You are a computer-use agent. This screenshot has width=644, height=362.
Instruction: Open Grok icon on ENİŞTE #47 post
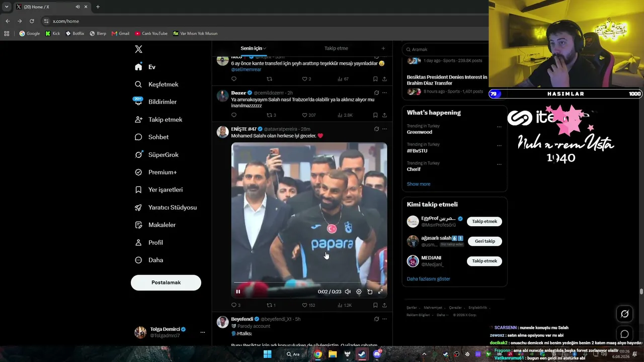click(376, 129)
